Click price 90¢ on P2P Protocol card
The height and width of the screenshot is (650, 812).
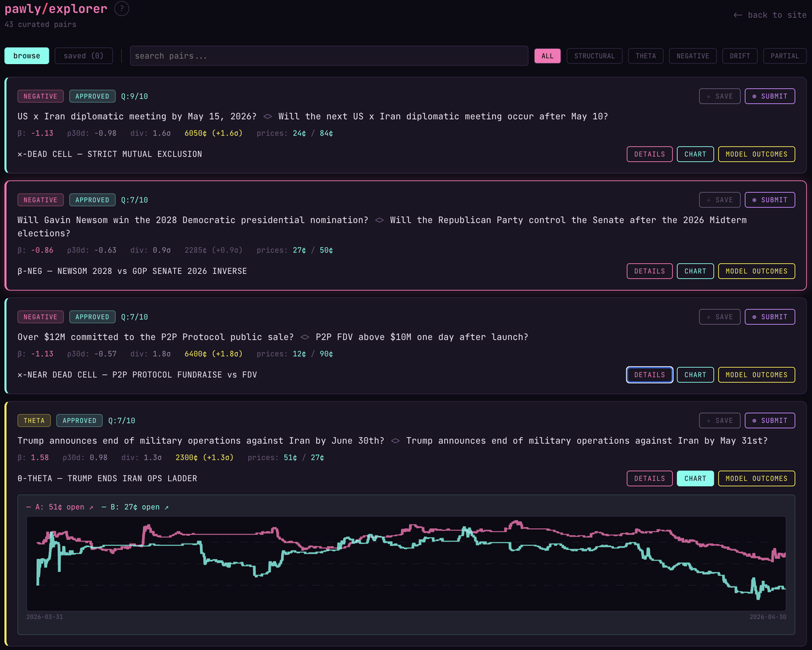coord(327,354)
